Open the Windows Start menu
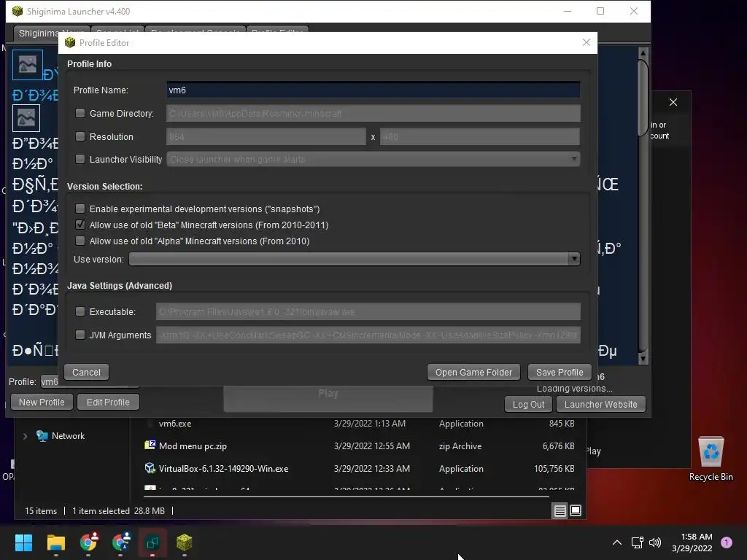 click(x=23, y=542)
